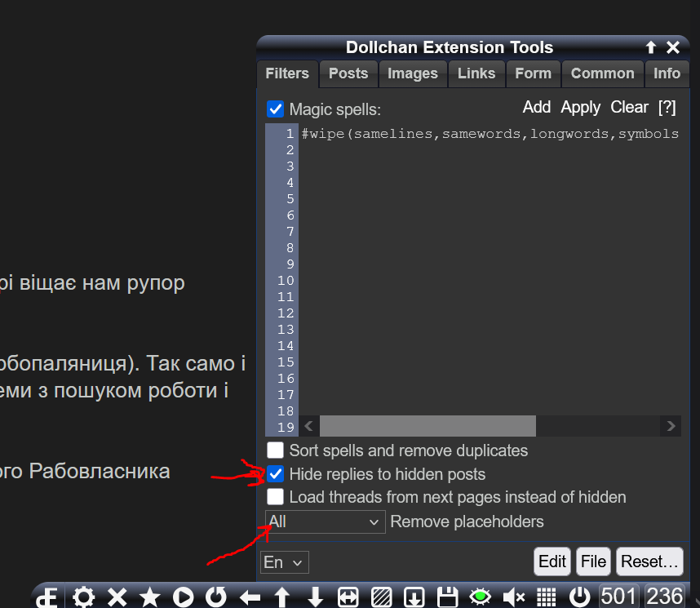The image size is (700, 608).
Task: Enable Sort spells and remove duplicates
Action: click(x=276, y=450)
